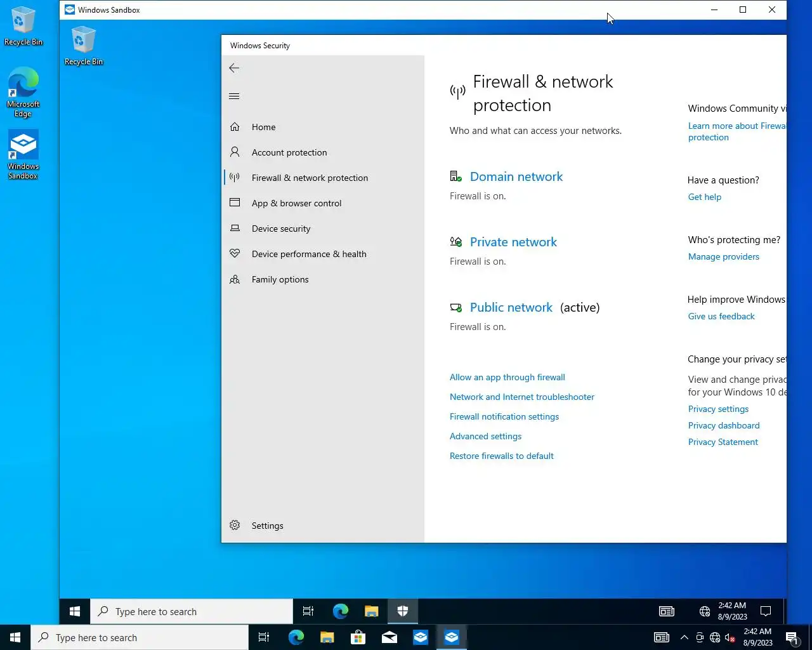
Task: Open the host notification center button
Action: point(791,637)
